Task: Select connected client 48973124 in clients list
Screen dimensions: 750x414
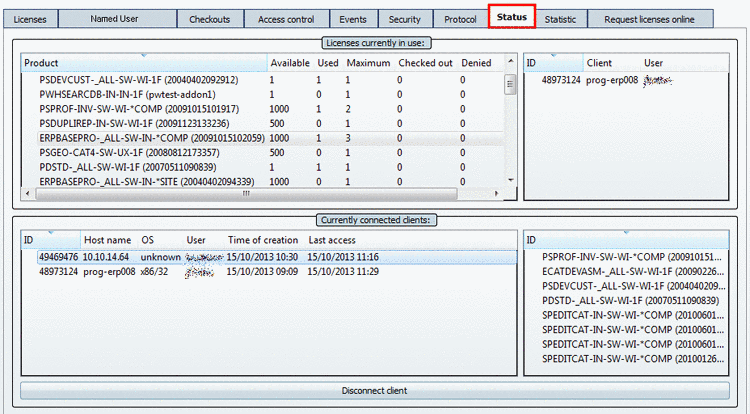Action: (x=276, y=272)
